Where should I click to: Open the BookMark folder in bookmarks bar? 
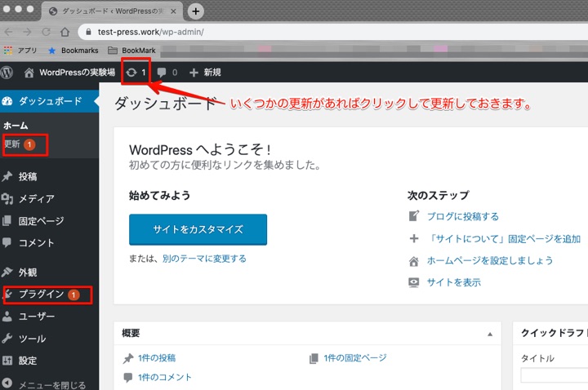(131, 51)
